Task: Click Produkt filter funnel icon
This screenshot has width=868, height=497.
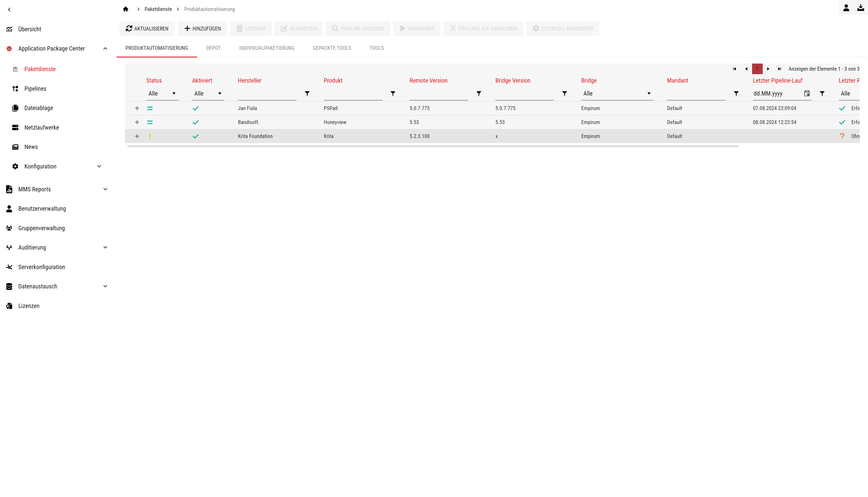Action: point(393,94)
